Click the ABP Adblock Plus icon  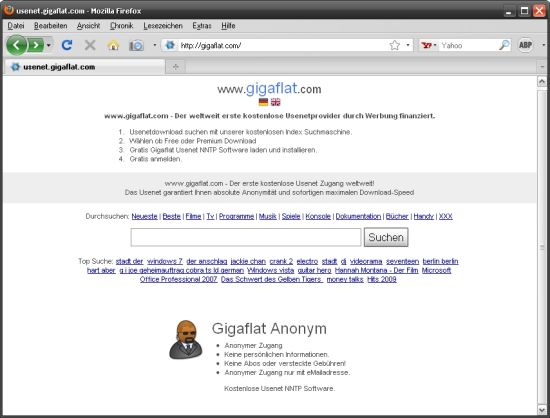(x=525, y=45)
